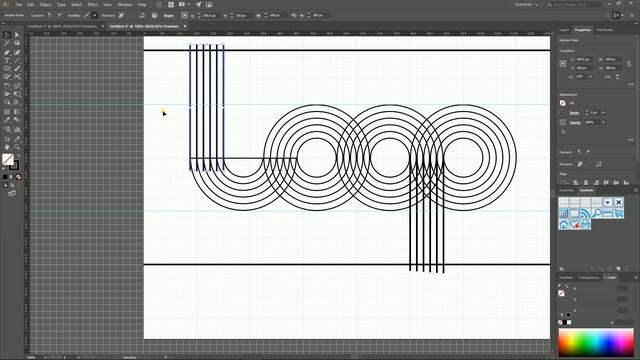Open more Transform options ellipsis
Viewport: 640px width, 360px height.
pyautogui.click(x=631, y=84)
